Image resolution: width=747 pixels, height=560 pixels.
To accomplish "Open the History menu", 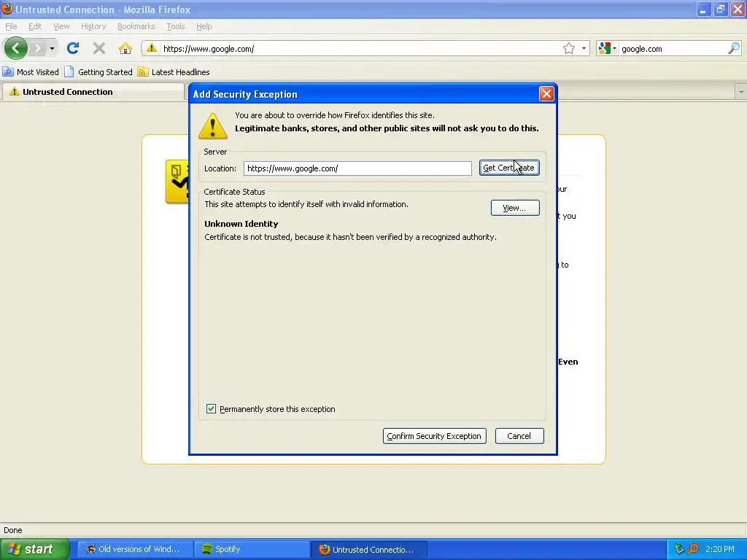I will (x=93, y=26).
